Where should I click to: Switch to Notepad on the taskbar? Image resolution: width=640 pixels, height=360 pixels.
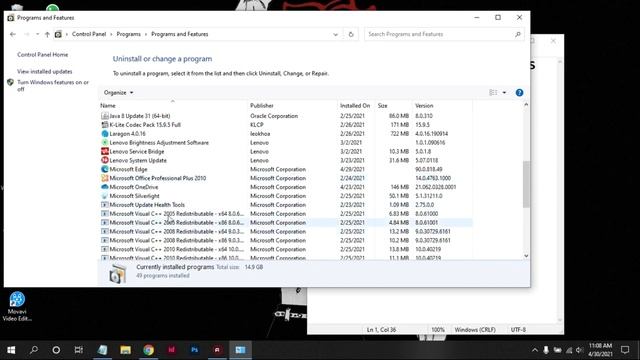[x=102, y=350]
